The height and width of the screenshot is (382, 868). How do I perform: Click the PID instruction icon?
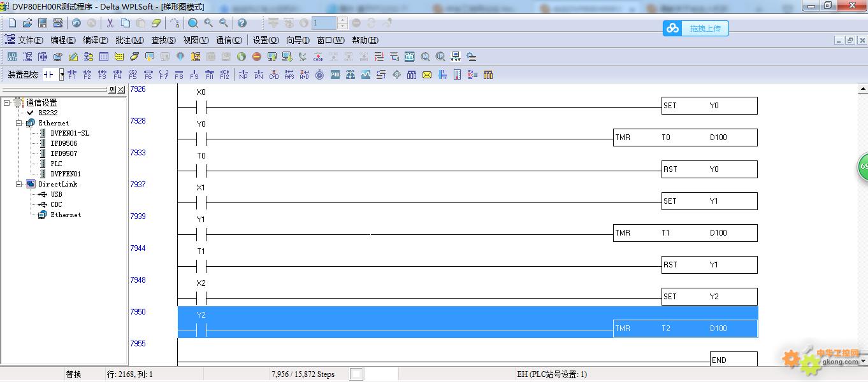[335, 74]
